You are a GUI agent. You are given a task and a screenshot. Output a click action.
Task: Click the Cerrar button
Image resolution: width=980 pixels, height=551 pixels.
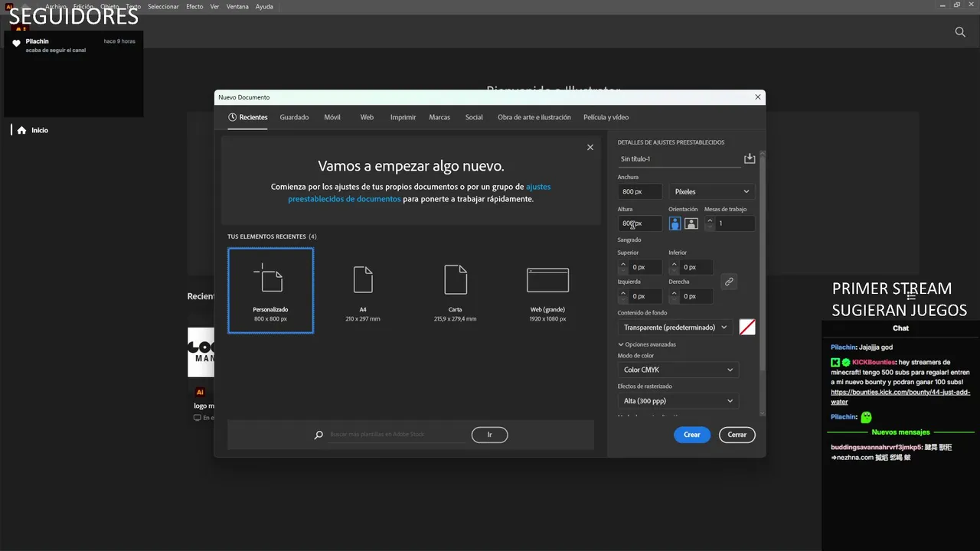(737, 435)
